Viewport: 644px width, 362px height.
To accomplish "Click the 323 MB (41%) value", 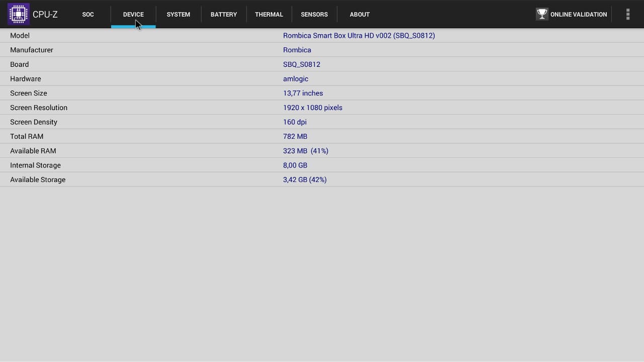I will [306, 151].
